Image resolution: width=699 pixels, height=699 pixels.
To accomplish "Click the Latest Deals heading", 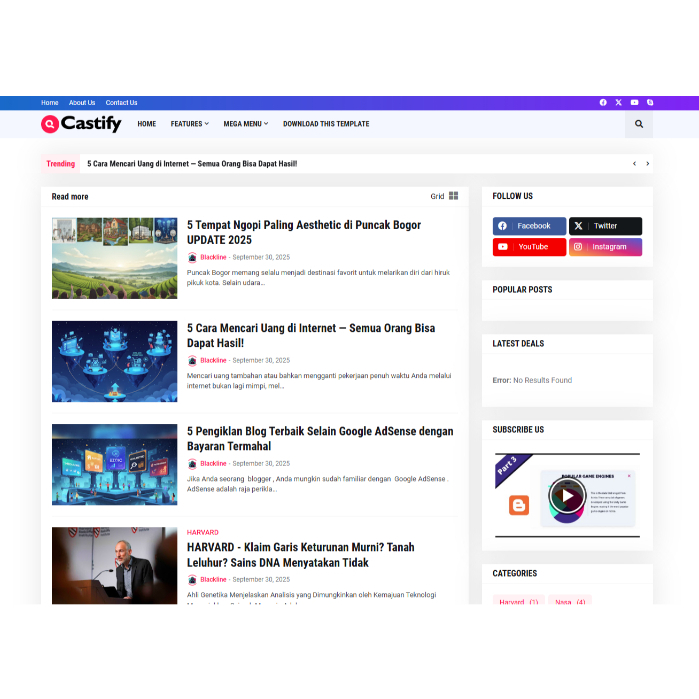I will point(518,344).
